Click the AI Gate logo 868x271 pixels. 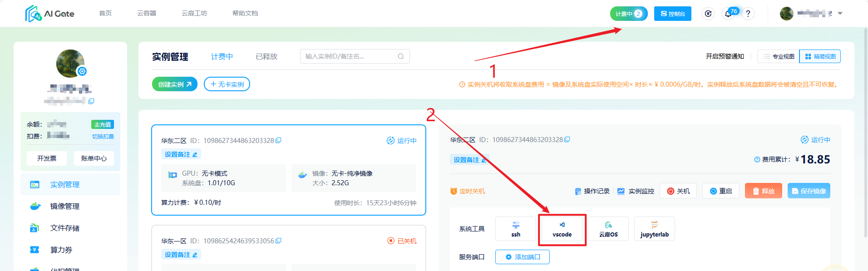click(49, 14)
